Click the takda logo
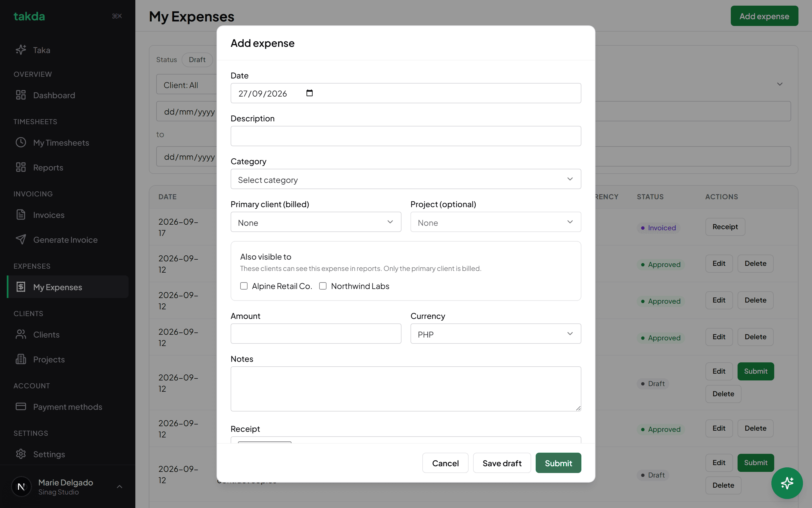This screenshot has width=812, height=508. tap(29, 16)
